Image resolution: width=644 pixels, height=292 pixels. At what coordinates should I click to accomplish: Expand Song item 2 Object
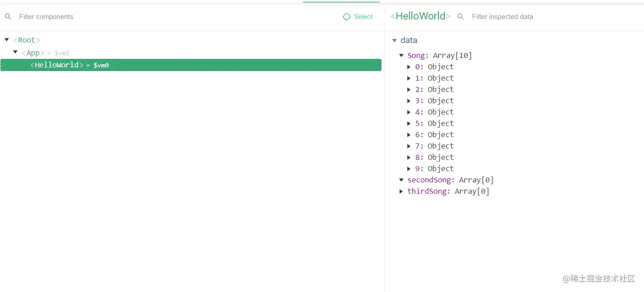tap(409, 90)
